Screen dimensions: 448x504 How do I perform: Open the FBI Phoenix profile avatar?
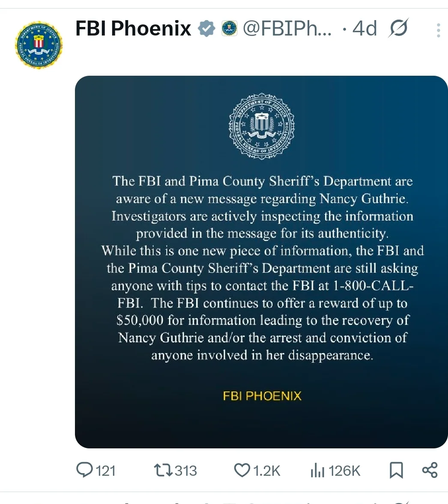(x=38, y=45)
